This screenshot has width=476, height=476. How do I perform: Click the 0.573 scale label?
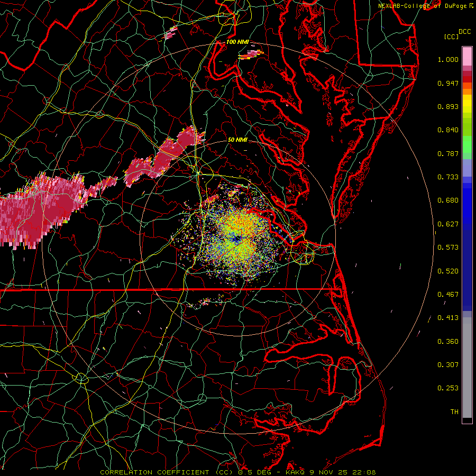tap(448, 248)
